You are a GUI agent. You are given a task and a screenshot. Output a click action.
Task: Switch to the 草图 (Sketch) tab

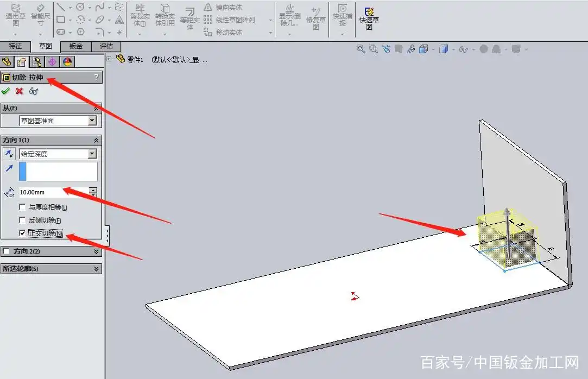[x=46, y=46]
